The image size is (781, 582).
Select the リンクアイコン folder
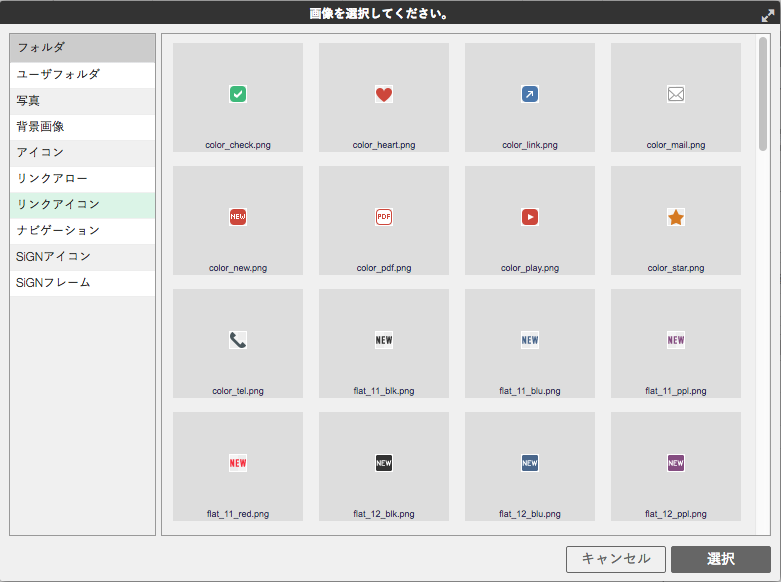[x=82, y=205]
